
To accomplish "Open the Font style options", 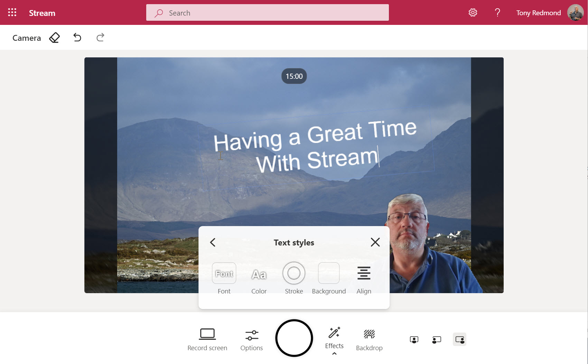I will click(224, 274).
